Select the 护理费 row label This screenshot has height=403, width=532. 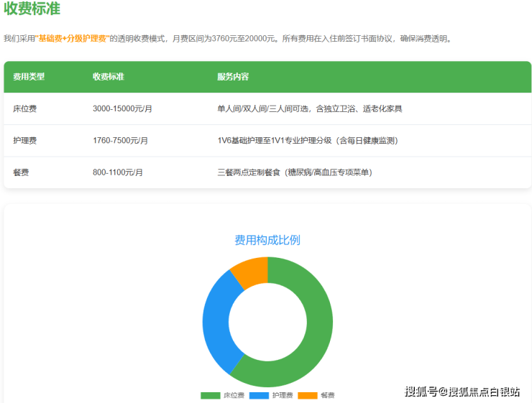25,141
